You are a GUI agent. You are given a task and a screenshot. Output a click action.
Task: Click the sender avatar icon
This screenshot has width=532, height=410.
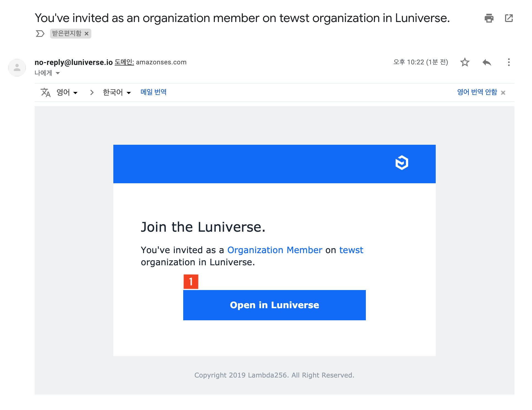click(x=17, y=67)
